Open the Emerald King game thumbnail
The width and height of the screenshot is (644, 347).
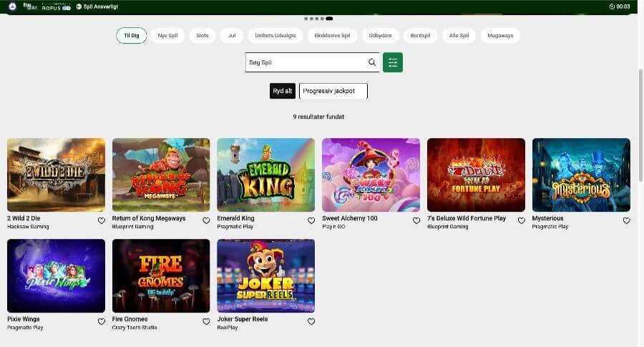[x=266, y=175]
